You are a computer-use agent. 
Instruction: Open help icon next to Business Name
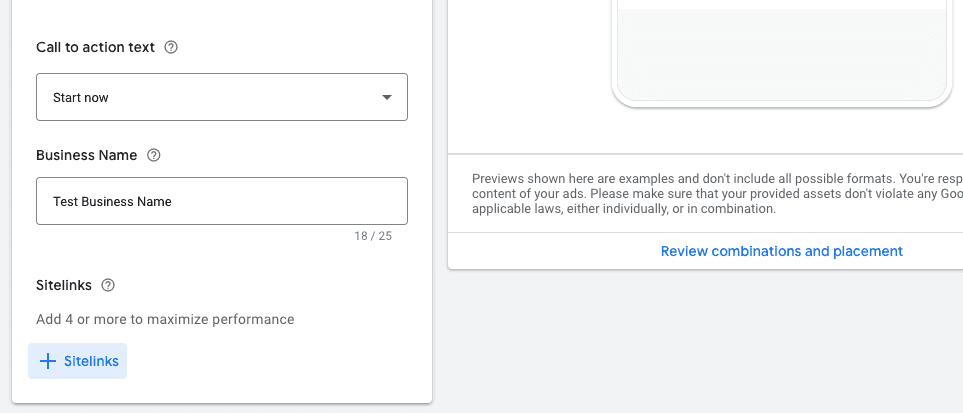tap(154, 155)
